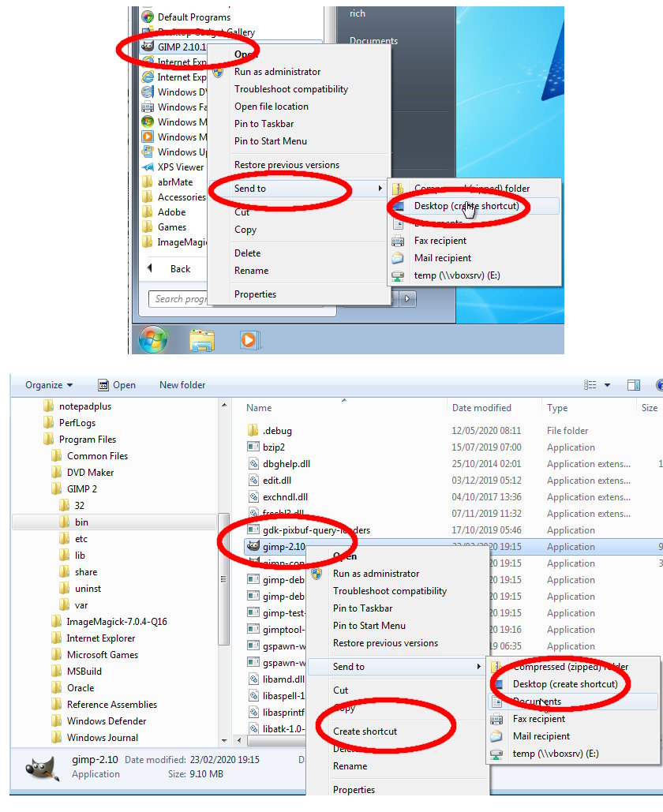
Task: Click the Windows Start orb on the taskbar
Action: tap(153, 339)
